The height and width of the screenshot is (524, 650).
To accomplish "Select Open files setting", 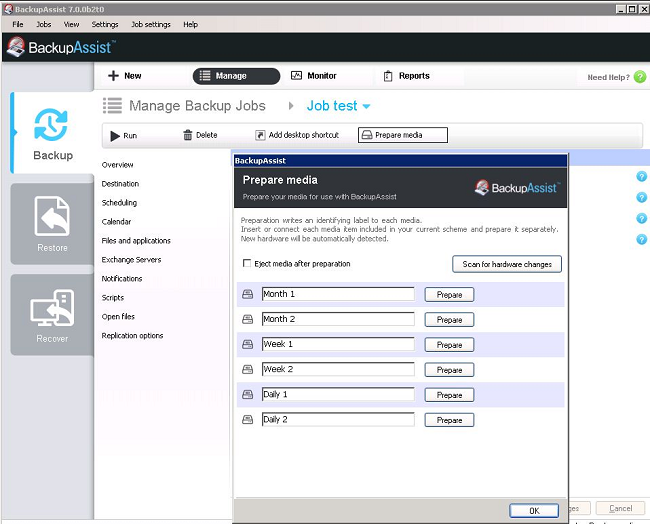I will coord(118,316).
